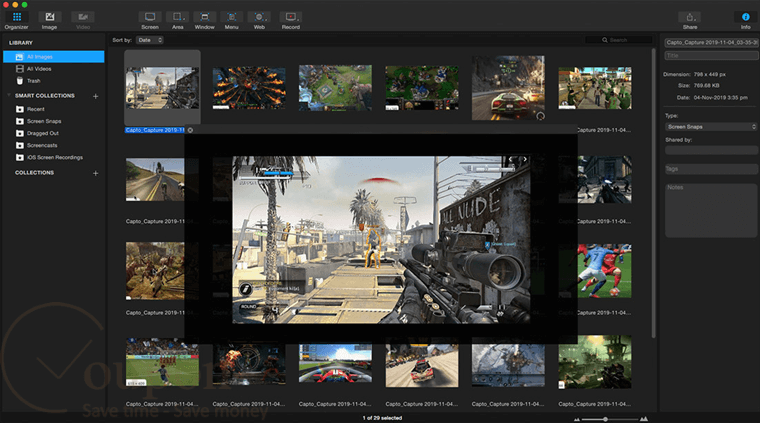Click the large thumbnails icon by slider

click(644, 419)
